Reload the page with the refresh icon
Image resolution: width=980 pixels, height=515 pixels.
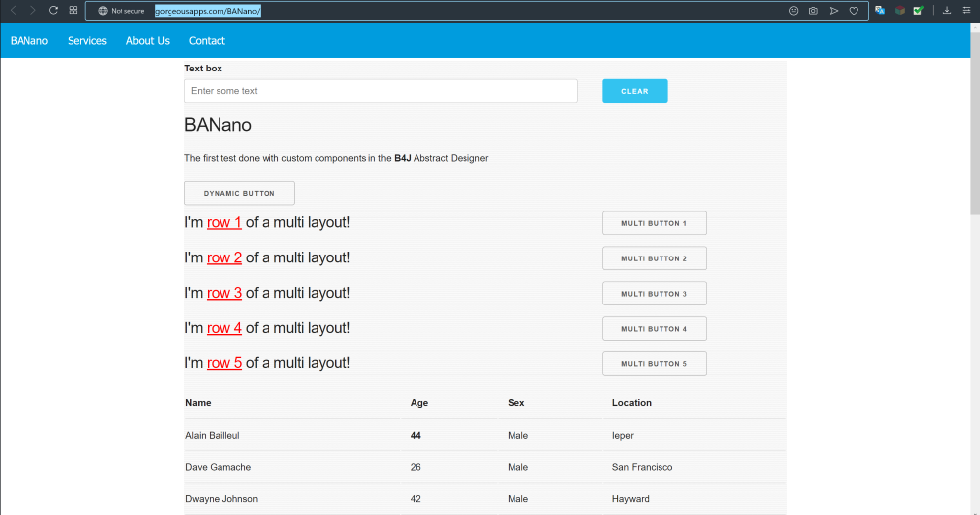click(x=53, y=11)
